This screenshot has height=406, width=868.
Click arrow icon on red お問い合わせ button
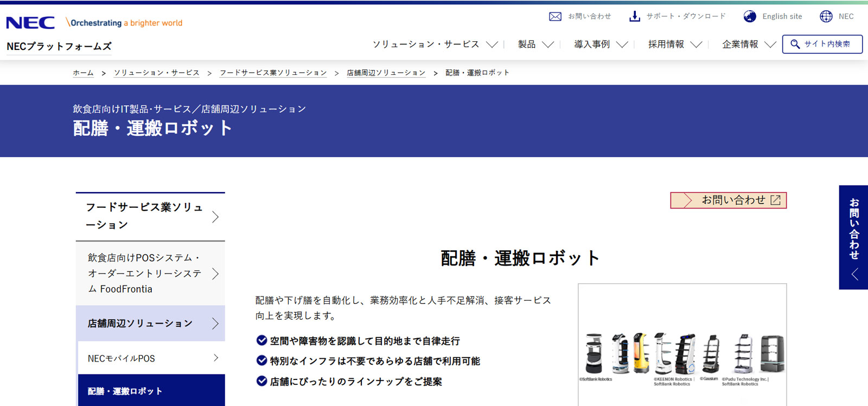pos(687,200)
